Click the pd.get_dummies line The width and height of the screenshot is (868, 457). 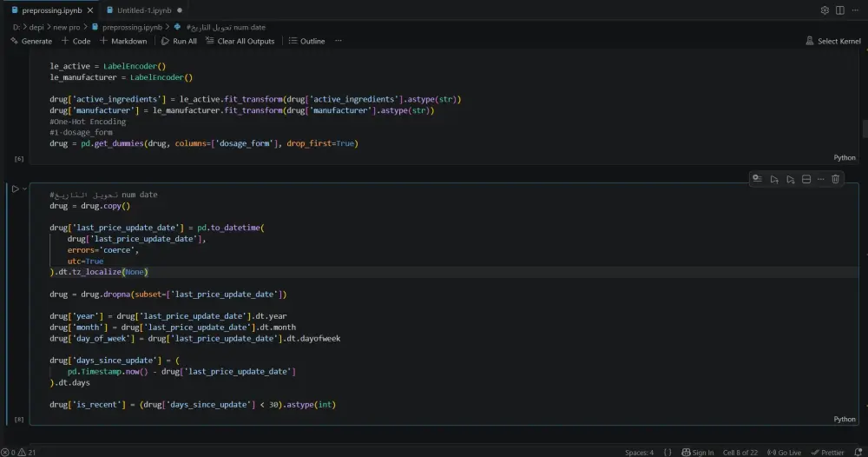[204, 143]
